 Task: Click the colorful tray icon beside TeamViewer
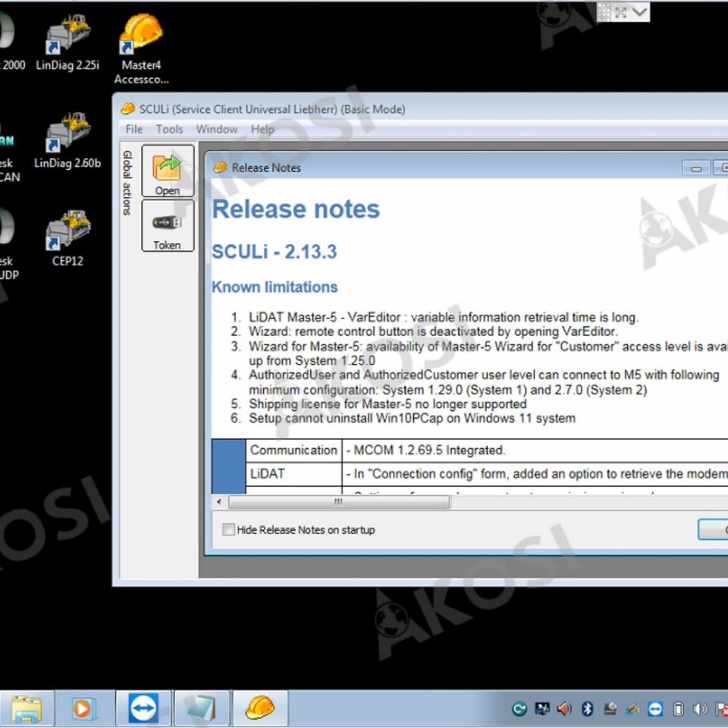coord(632,709)
